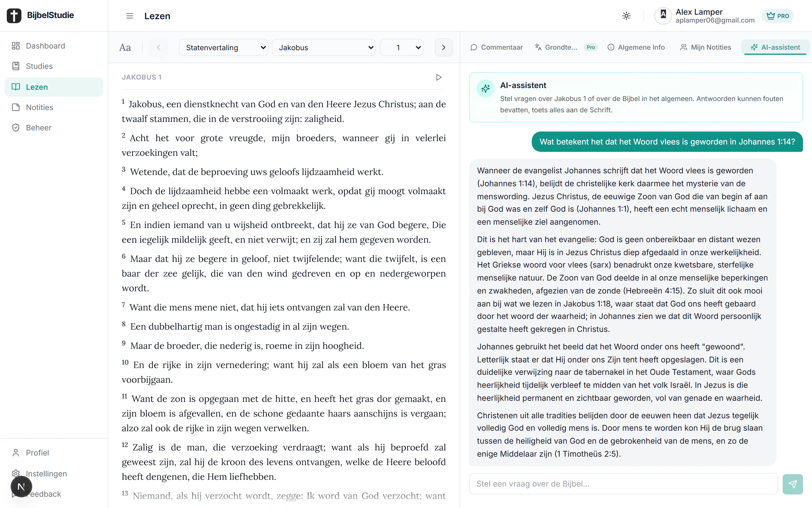Open Dashboard in the sidebar
This screenshot has height=508, width=812.
[x=54, y=46]
